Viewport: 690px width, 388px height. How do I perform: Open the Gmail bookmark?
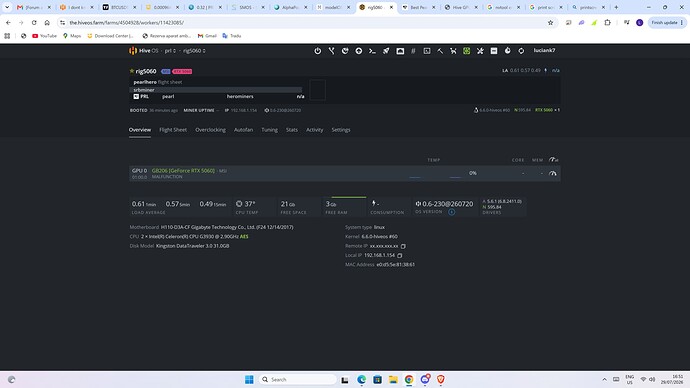click(x=207, y=36)
